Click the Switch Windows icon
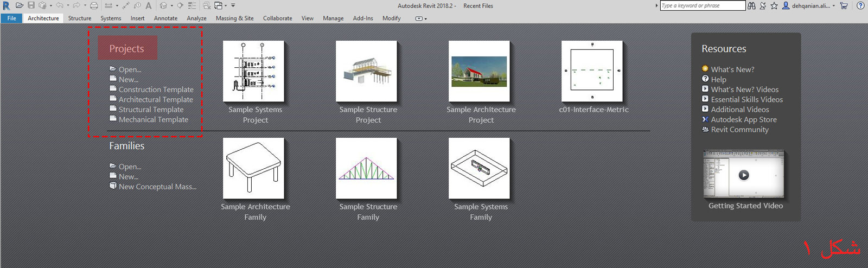 tap(218, 5)
